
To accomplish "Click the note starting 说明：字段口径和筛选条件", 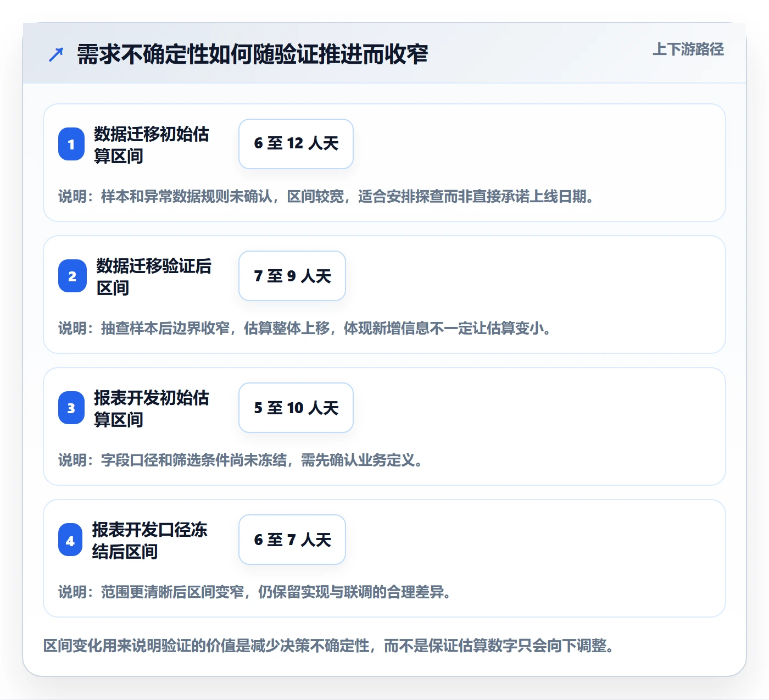I will tap(241, 460).
